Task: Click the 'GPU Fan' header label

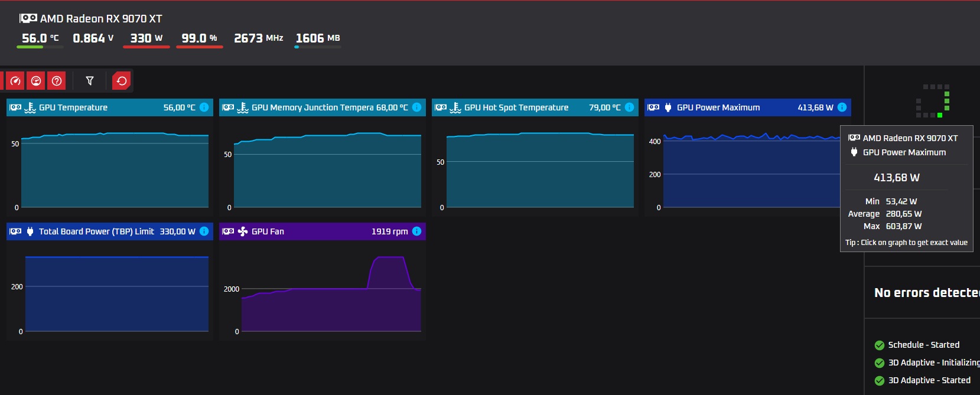Action: [x=268, y=231]
